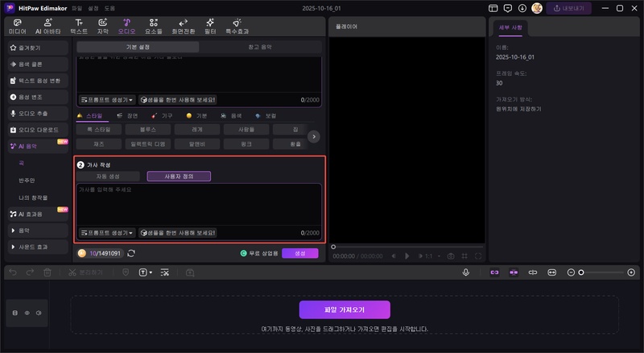Screen dimensions: 644x353
Task: Click the 파일 가져오기 import button
Action: [x=345, y=310]
